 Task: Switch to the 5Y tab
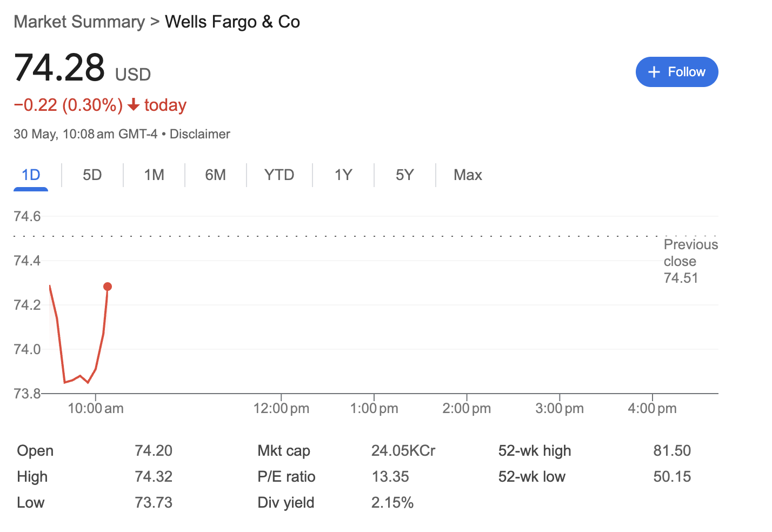point(405,175)
